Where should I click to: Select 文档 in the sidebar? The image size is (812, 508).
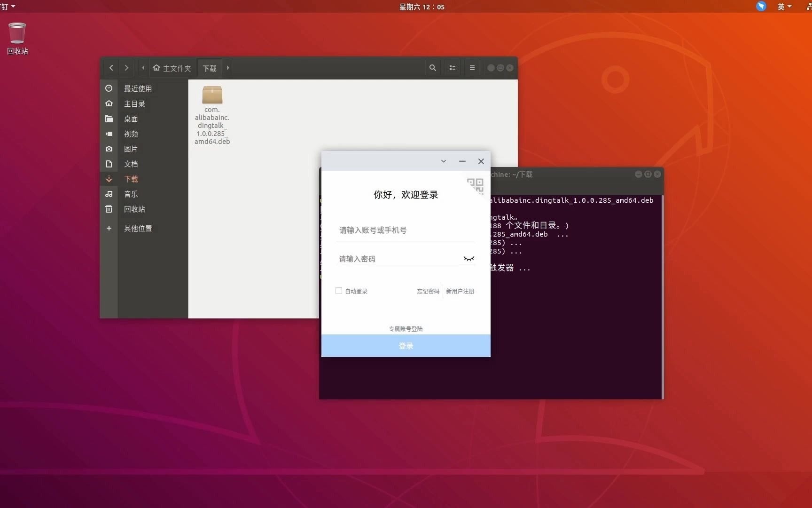(x=144, y=164)
